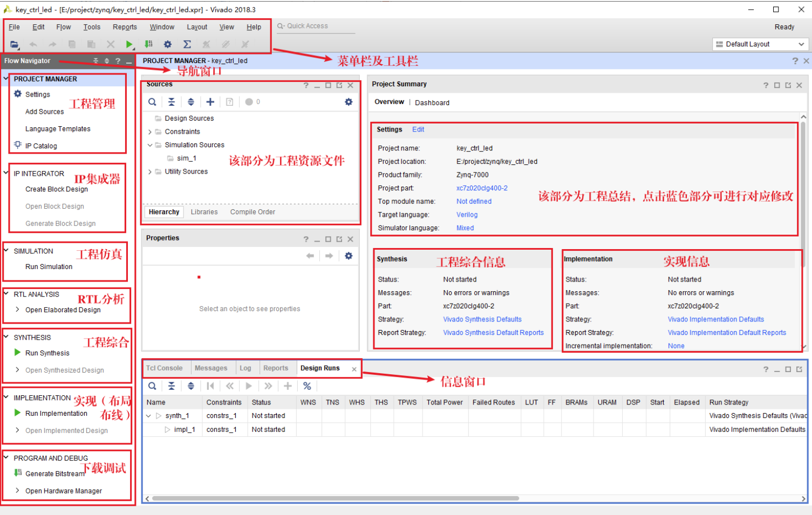Select the impl_1 run row

coord(475,430)
